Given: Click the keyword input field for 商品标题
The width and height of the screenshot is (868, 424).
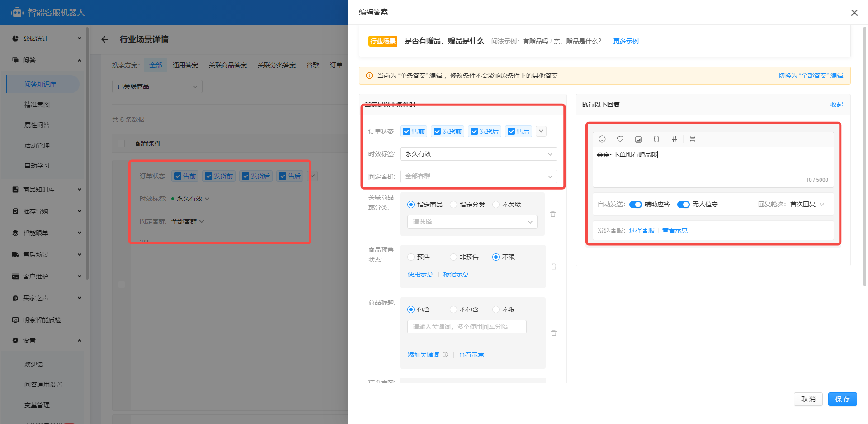Looking at the screenshot, I should 467,327.
